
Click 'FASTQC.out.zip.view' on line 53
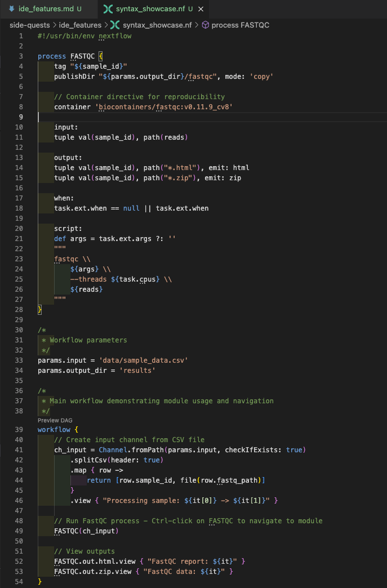coord(92,572)
